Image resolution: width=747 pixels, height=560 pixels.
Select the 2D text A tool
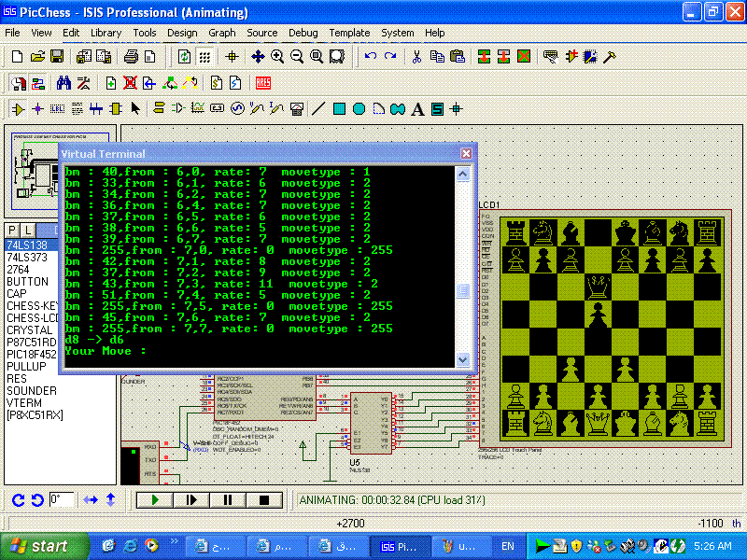point(417,109)
